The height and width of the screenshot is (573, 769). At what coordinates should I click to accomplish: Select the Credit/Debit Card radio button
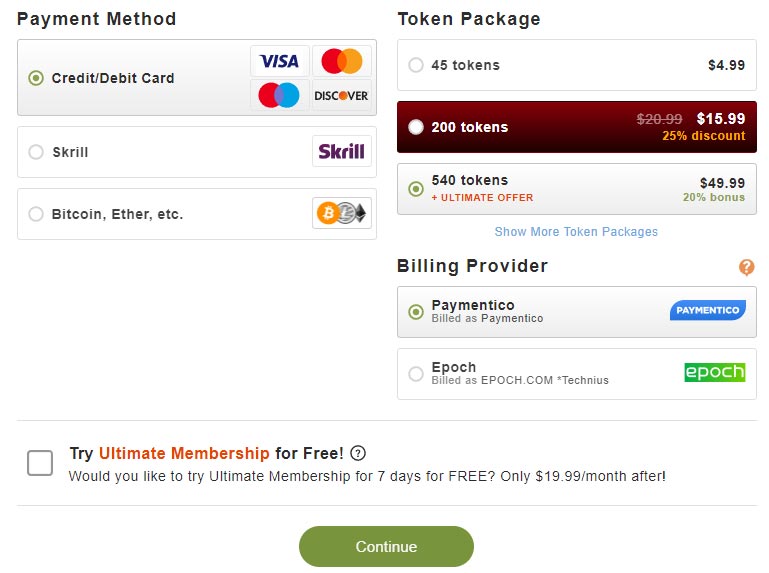(36, 78)
